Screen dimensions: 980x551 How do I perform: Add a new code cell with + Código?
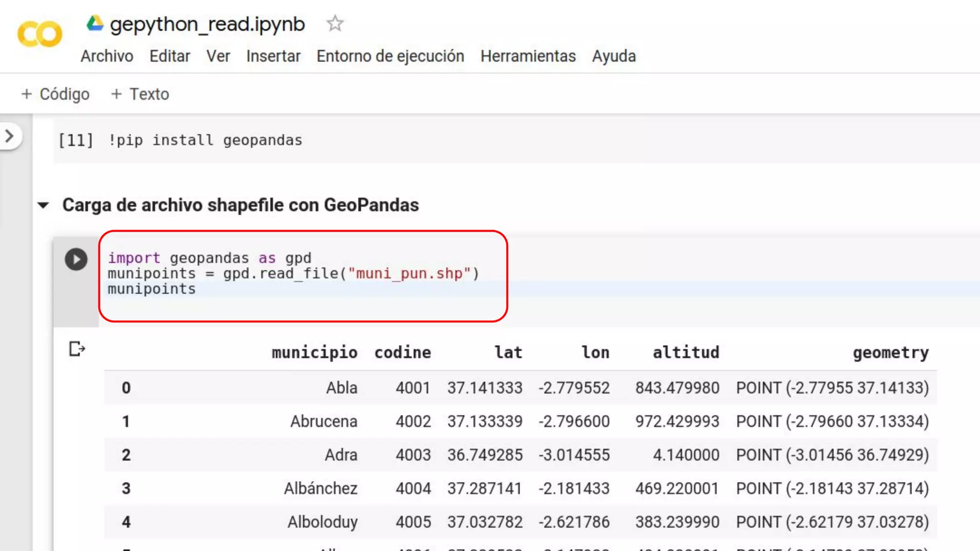click(56, 94)
